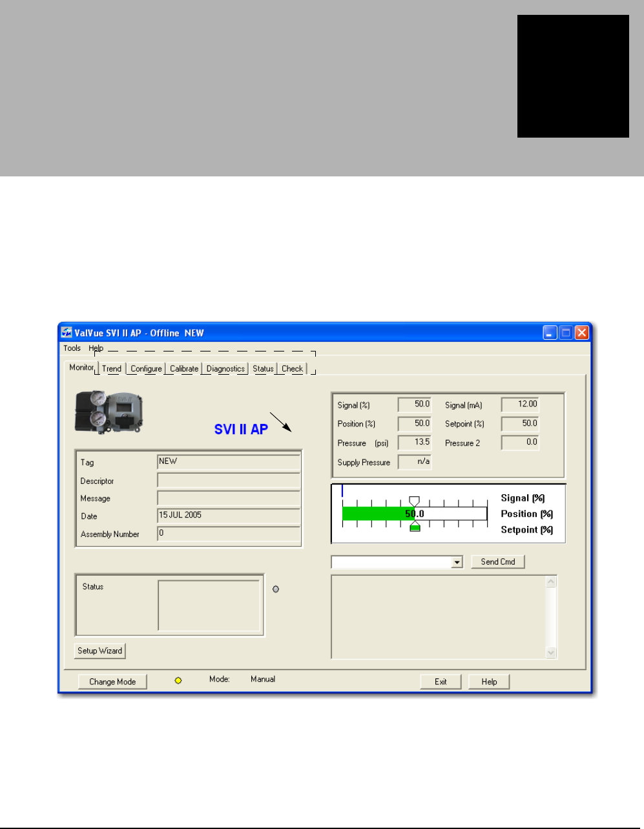This screenshot has width=644, height=829.
Task: Open the Configure tab
Action: pyautogui.click(x=146, y=369)
